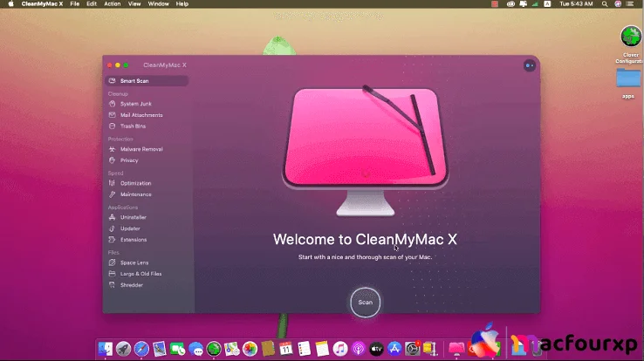This screenshot has width=644, height=361.
Task: Start the round Scan button
Action: (365, 303)
